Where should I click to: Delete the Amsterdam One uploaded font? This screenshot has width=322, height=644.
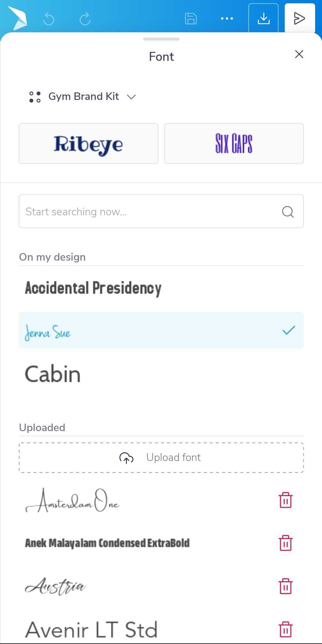tap(286, 500)
